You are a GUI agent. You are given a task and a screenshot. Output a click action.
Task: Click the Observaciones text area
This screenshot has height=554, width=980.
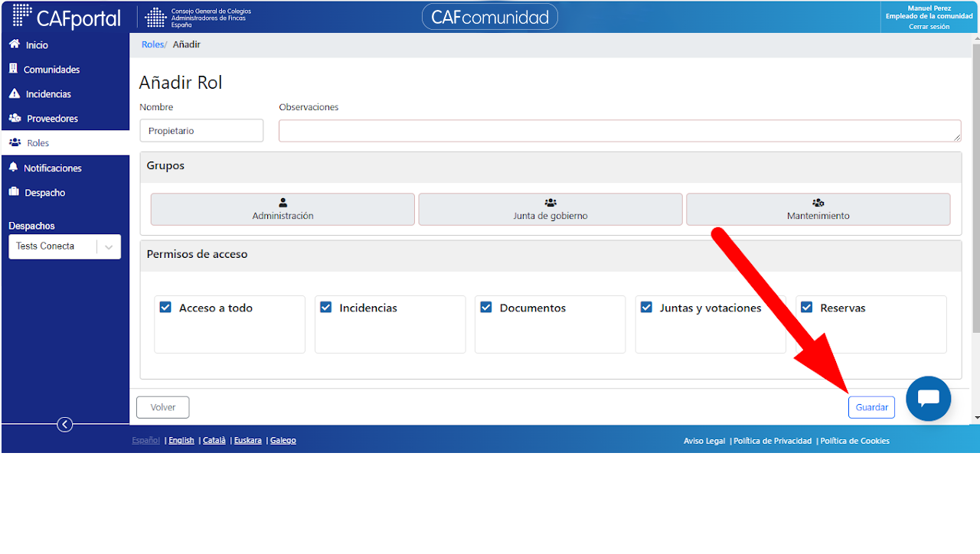pos(619,131)
